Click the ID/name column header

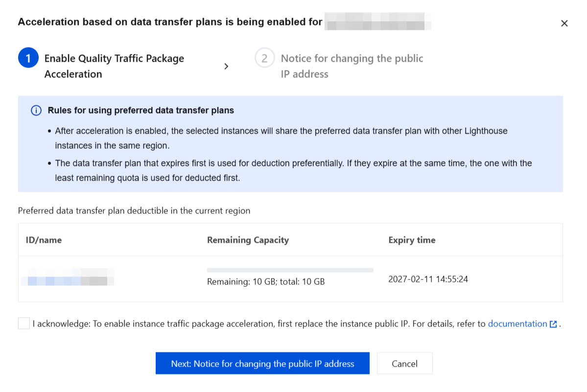(x=44, y=240)
